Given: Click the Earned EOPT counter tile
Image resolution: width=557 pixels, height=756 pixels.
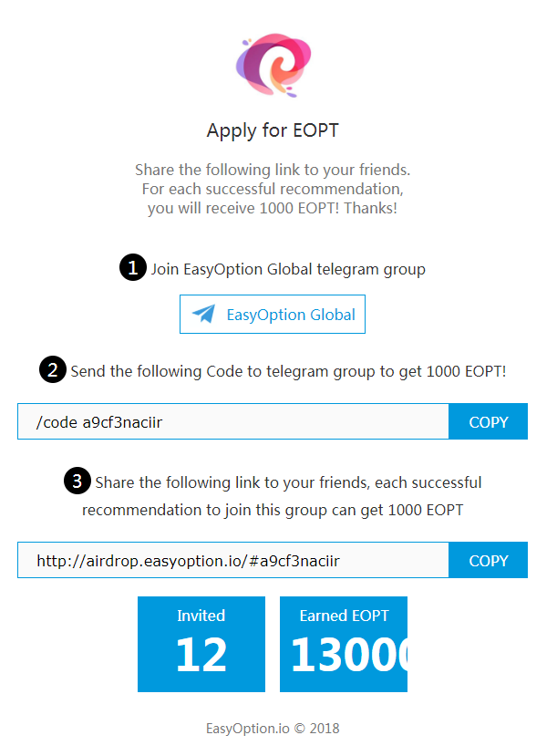Looking at the screenshot, I should coord(344,644).
